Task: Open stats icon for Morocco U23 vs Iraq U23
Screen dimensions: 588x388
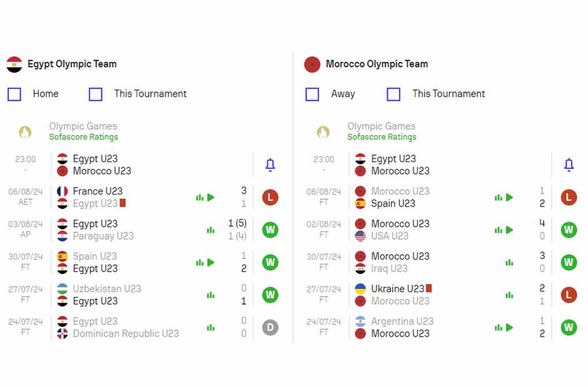Action: tap(509, 263)
